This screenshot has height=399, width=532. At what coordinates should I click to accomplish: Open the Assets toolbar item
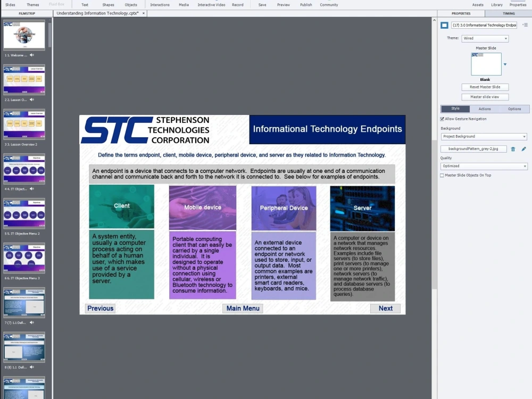tap(478, 5)
